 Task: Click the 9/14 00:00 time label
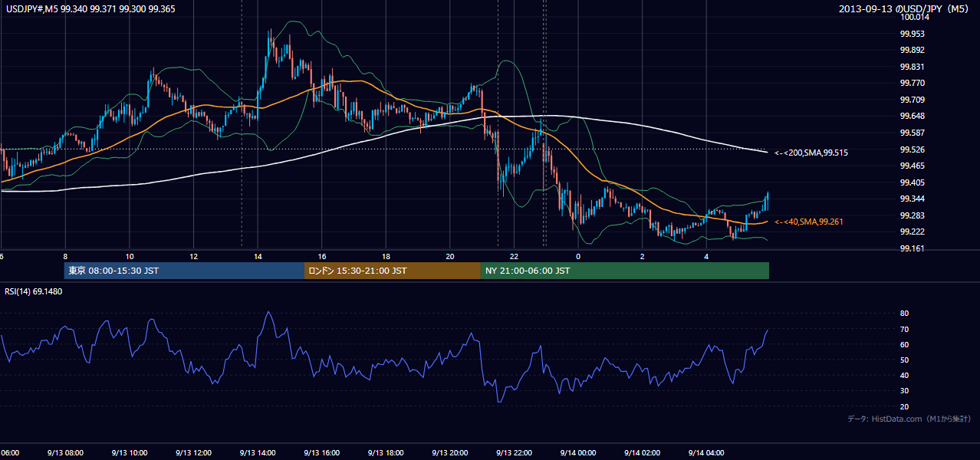pos(577,453)
